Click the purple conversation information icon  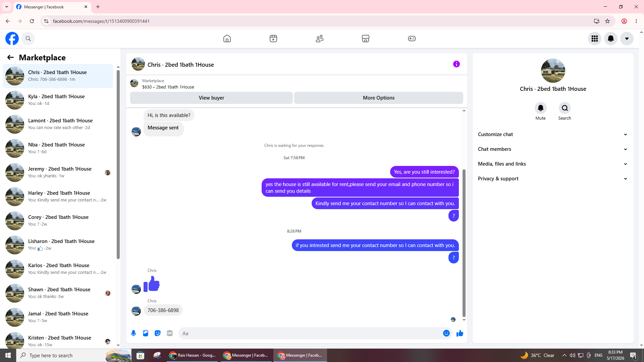pyautogui.click(x=457, y=64)
